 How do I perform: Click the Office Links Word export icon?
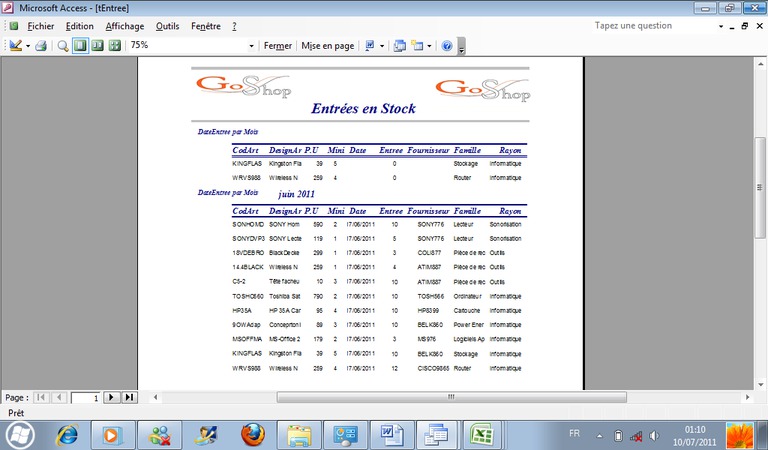(369, 46)
